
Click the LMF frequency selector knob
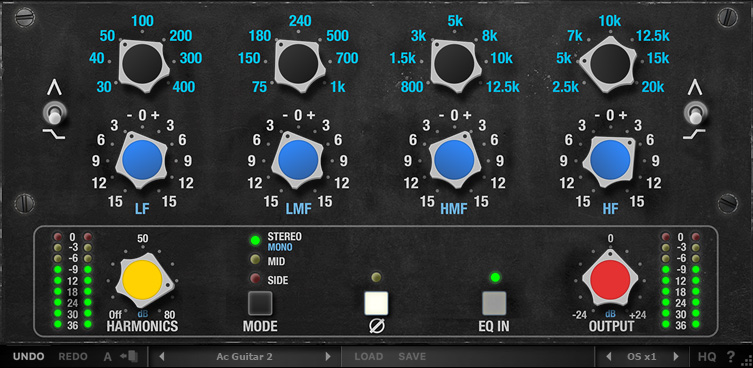click(299, 63)
